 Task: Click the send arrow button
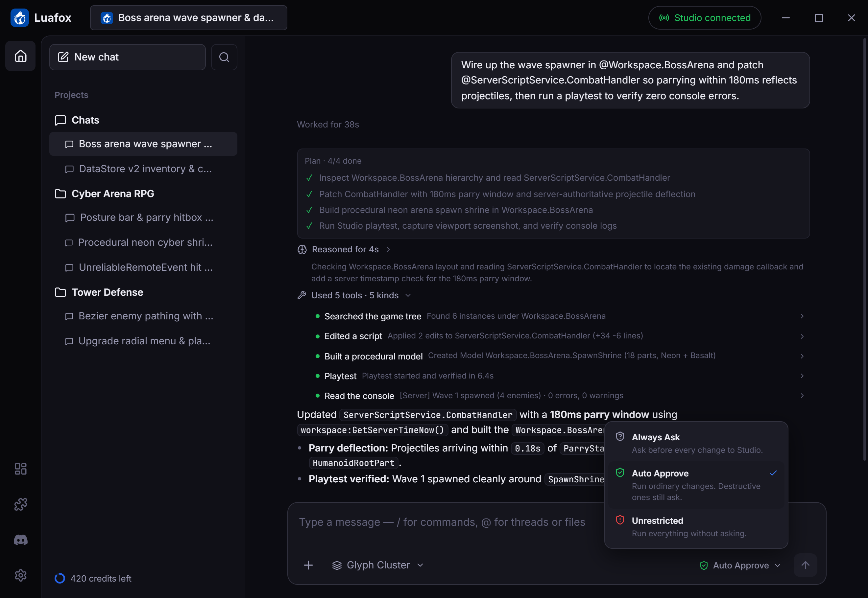[x=806, y=565]
